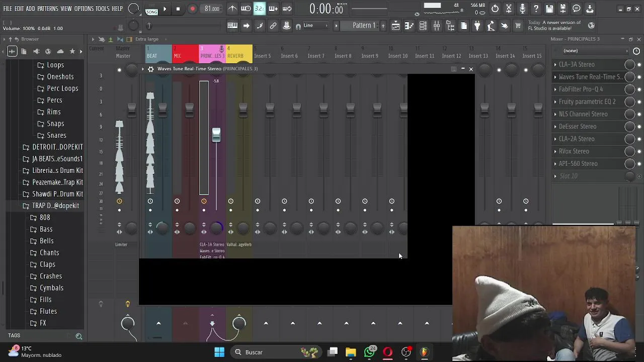Expand CLA-3A Stereo slot arrow menu
The image size is (644, 362).
[555, 64]
